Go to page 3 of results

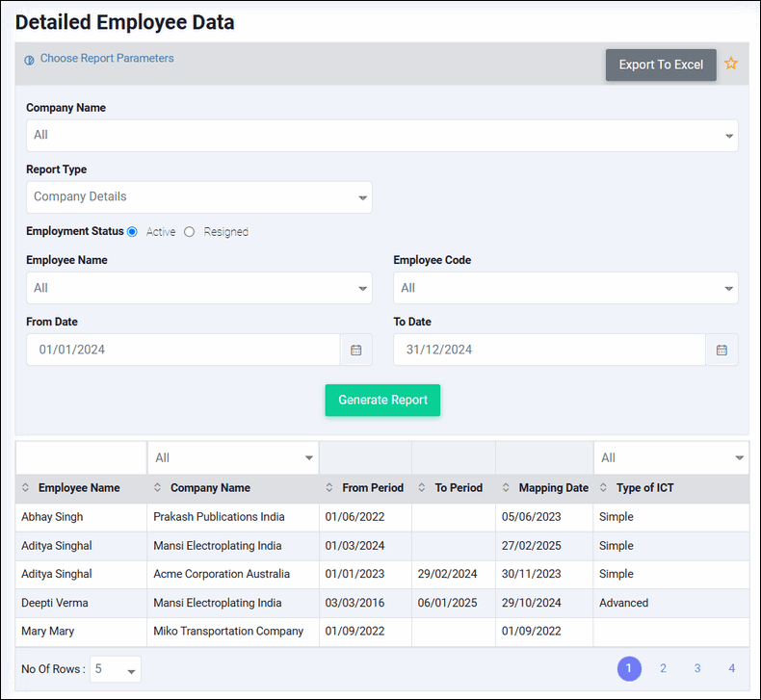pos(696,668)
